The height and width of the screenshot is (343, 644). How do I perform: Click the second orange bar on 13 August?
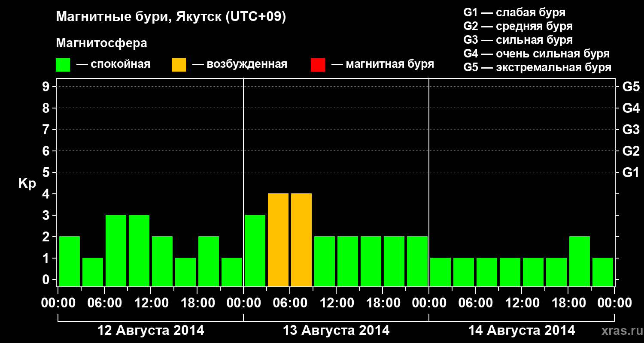[301, 240]
